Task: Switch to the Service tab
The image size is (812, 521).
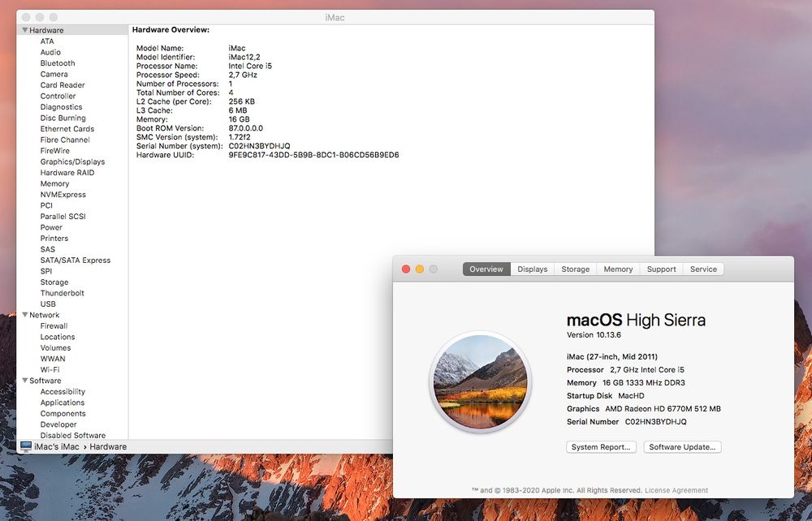Action: 703,269
